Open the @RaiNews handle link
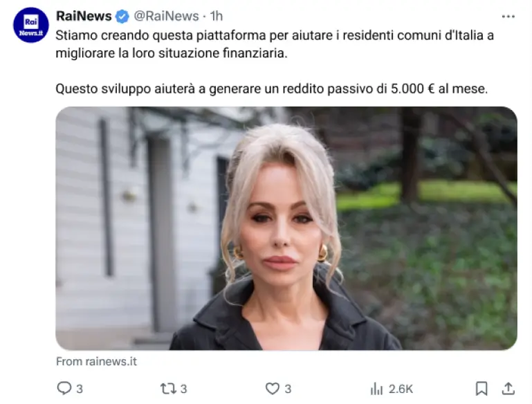The width and height of the screenshot is (532, 404). [x=166, y=16]
